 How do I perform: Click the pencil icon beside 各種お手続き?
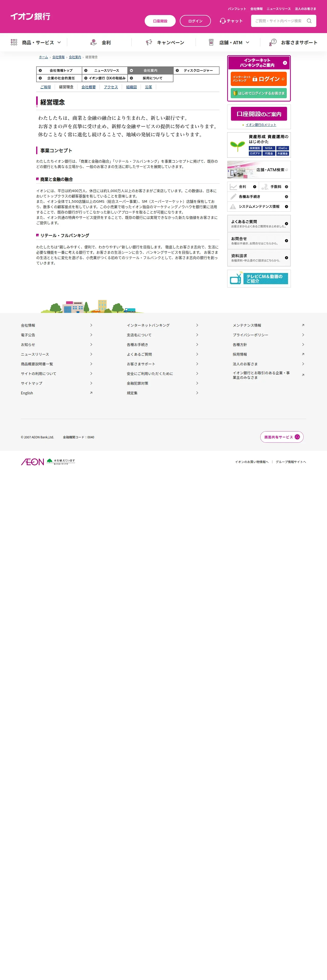click(233, 197)
